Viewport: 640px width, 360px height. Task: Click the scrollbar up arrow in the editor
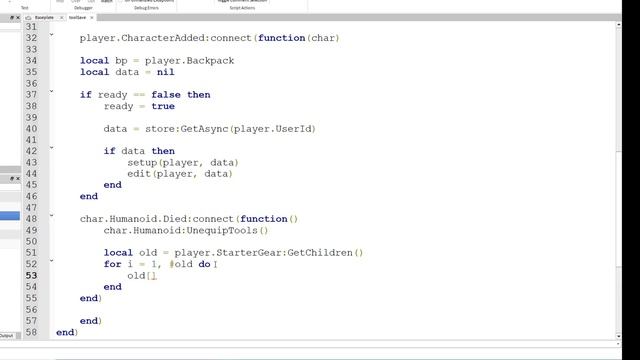pos(618,25)
